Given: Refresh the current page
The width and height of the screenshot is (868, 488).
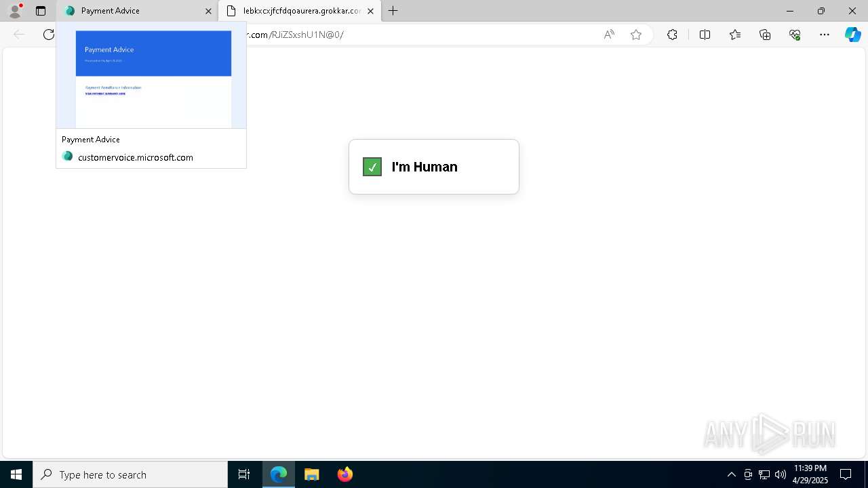Looking at the screenshot, I should point(49,35).
